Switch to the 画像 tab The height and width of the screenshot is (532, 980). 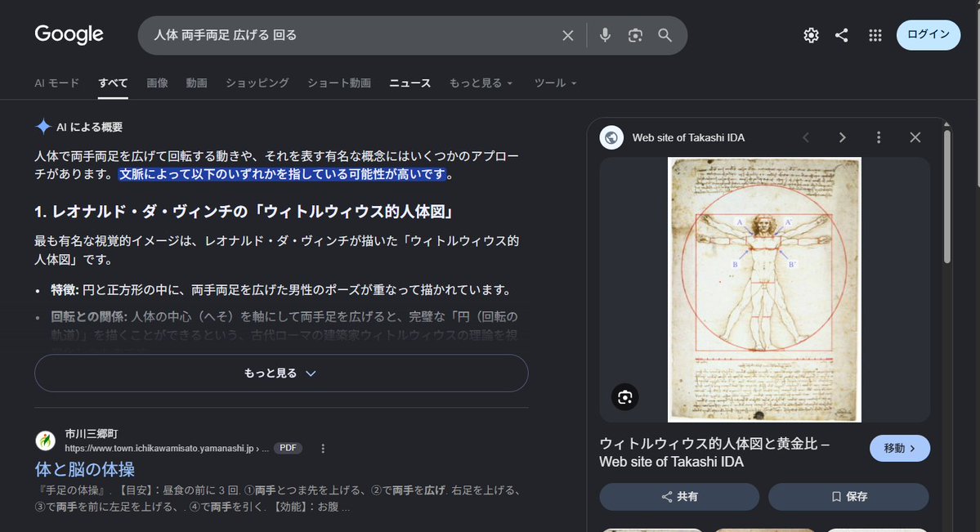pyautogui.click(x=157, y=83)
